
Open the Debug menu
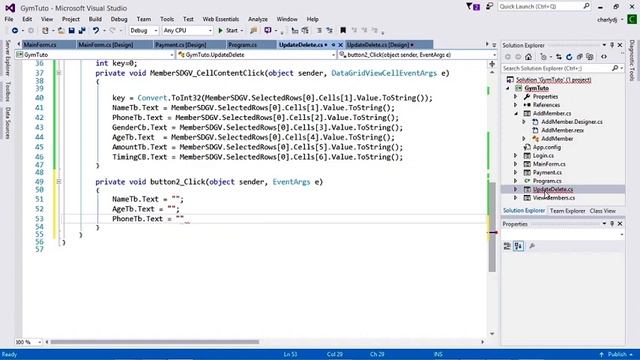pos(119,19)
